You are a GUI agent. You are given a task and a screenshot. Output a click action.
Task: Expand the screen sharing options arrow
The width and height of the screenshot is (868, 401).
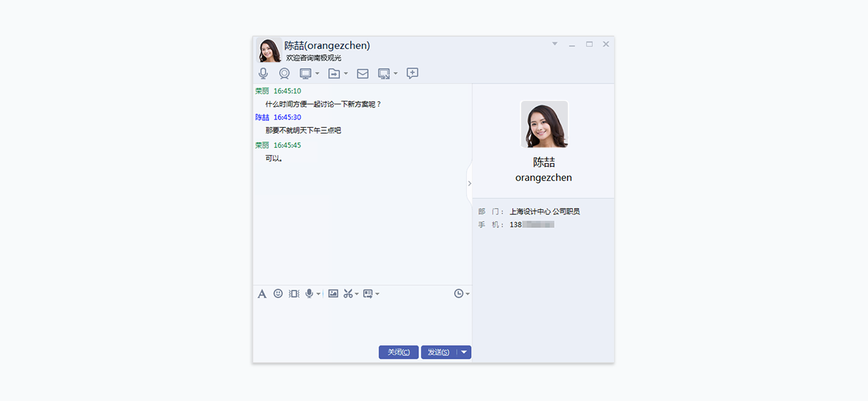coord(317,74)
